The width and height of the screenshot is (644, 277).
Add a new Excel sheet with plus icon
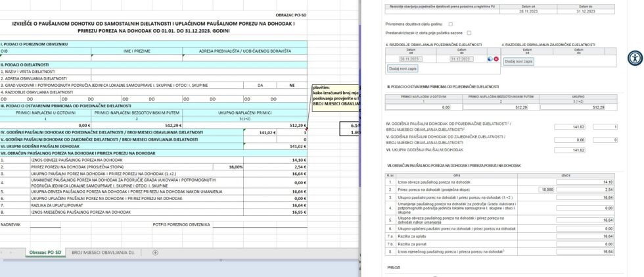click(x=155, y=252)
